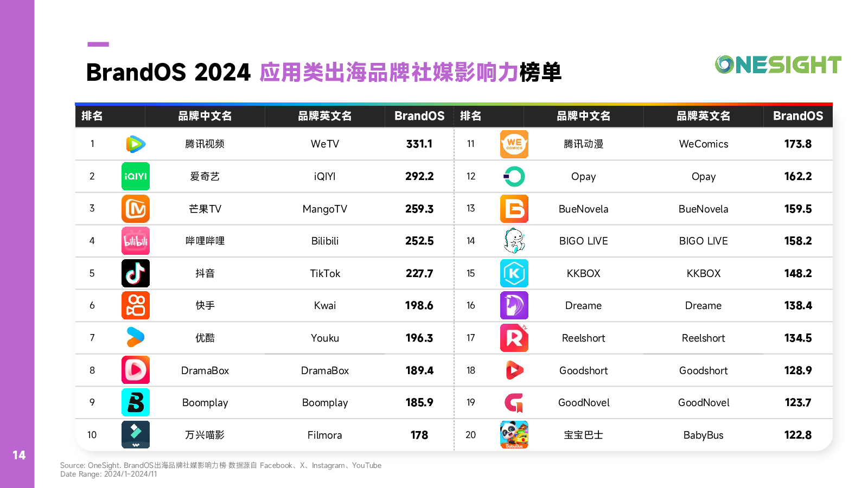Click the Source: OneSight footnote line
The height and width of the screenshot is (488, 868).
click(x=221, y=465)
